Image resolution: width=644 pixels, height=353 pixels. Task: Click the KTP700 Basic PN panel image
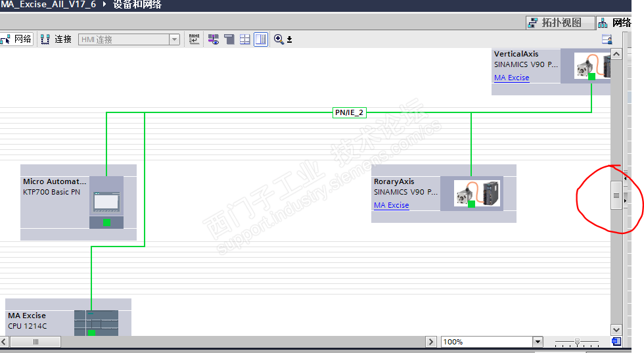[x=106, y=202]
